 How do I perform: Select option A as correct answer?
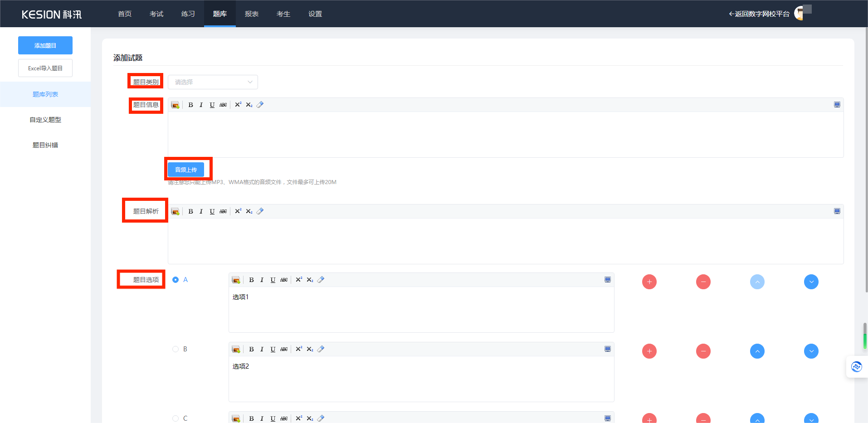pyautogui.click(x=176, y=280)
